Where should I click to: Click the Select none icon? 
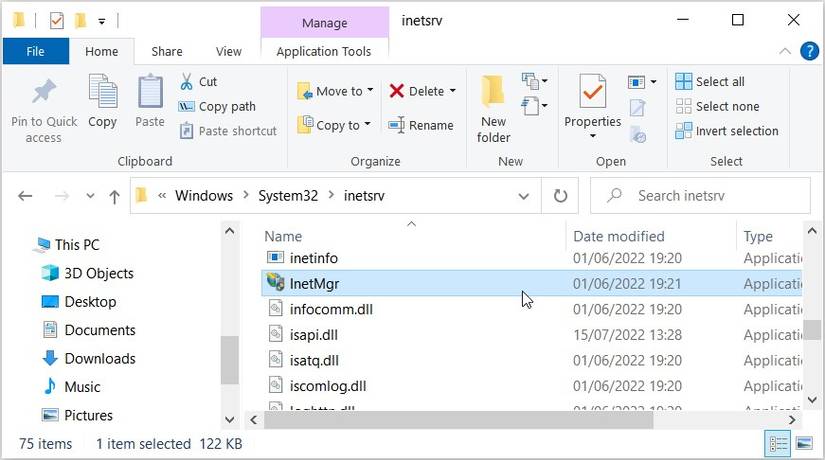pos(683,106)
